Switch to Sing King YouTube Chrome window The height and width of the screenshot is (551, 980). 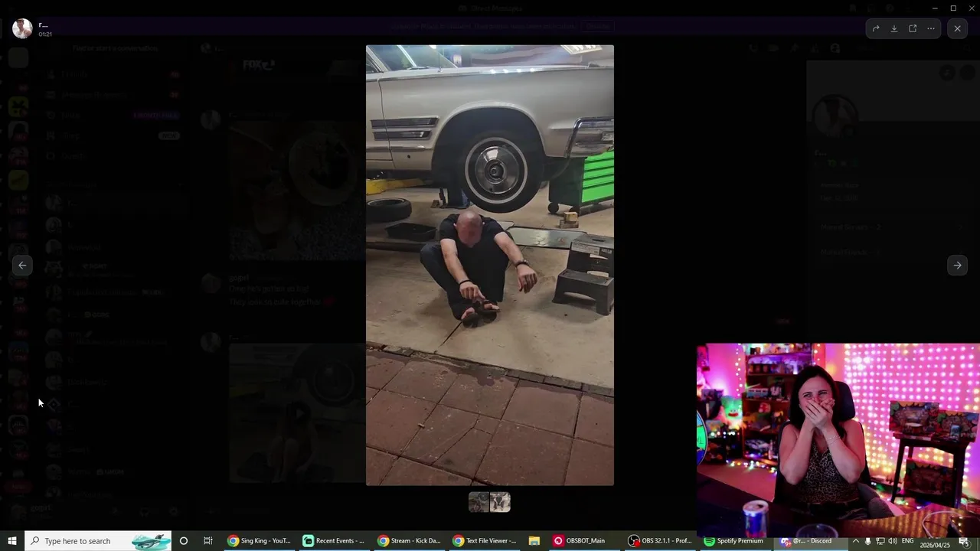pos(259,541)
